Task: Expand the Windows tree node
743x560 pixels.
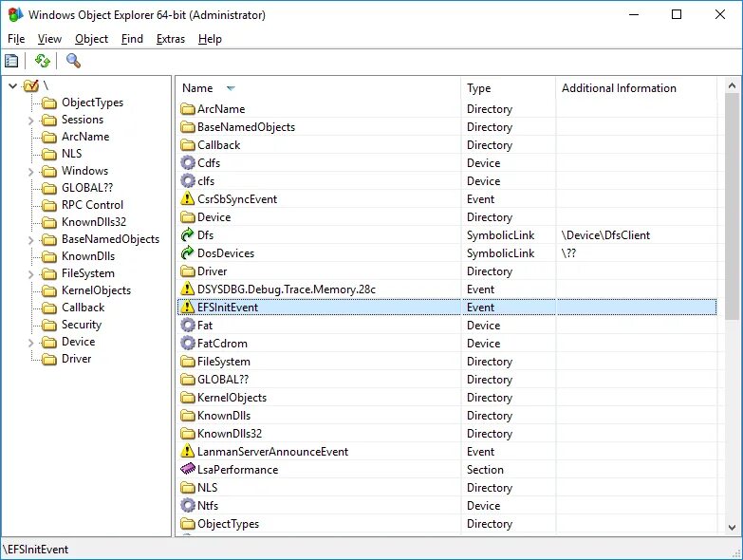Action: [30, 172]
